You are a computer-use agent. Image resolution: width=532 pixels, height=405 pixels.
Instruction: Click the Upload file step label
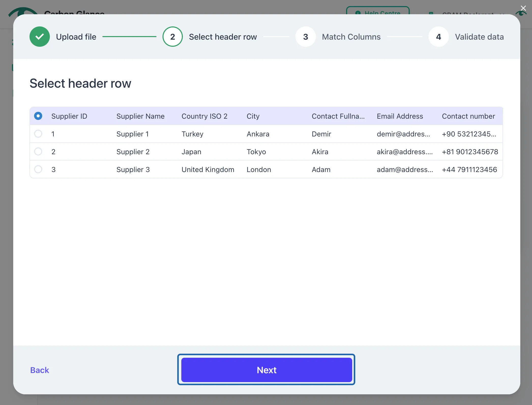[76, 37]
